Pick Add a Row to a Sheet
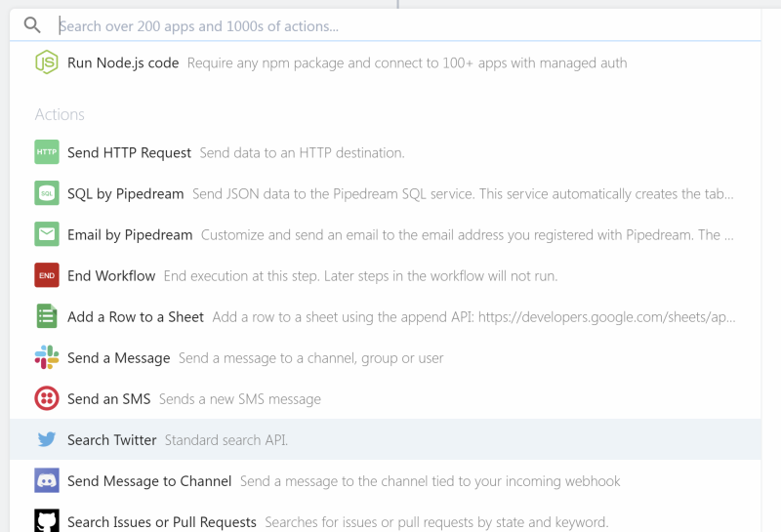This screenshot has width=781, height=532. pos(386,316)
